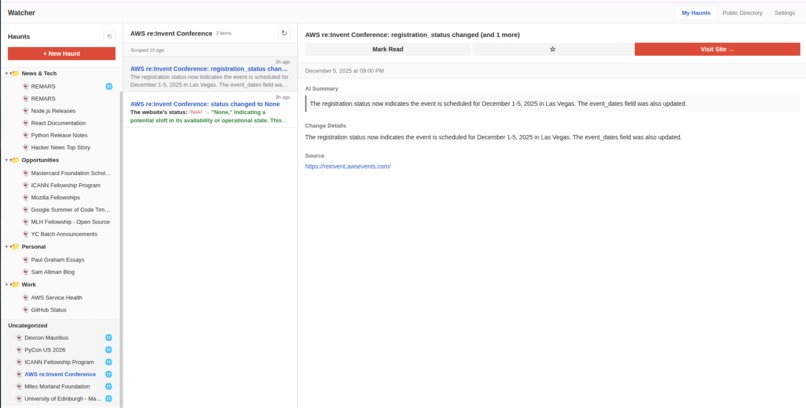Click the ghost icon beside Node.js Releases
The height and width of the screenshot is (408, 806).
(x=26, y=111)
